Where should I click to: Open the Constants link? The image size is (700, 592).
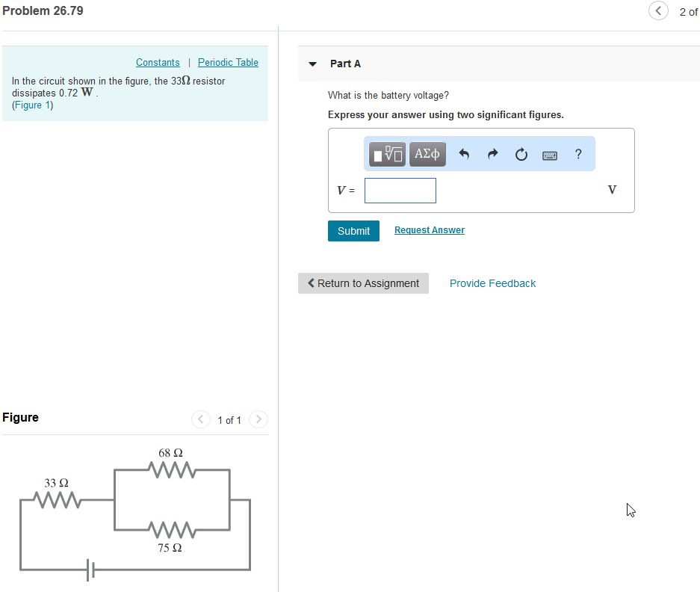158,62
